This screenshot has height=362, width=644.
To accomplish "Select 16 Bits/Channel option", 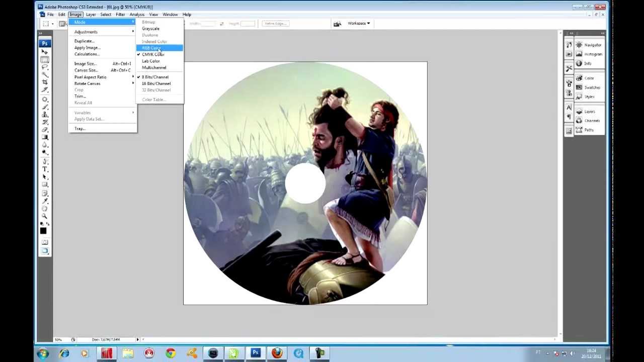I will tap(159, 83).
